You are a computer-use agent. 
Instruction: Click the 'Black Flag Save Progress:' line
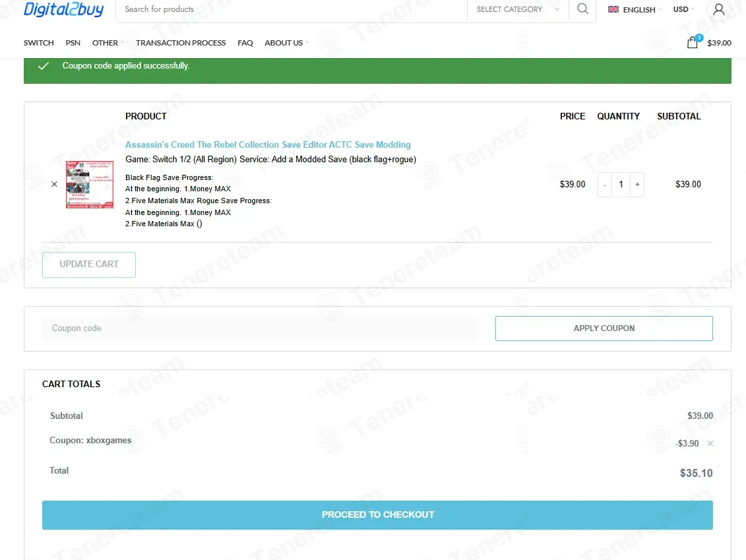point(170,177)
